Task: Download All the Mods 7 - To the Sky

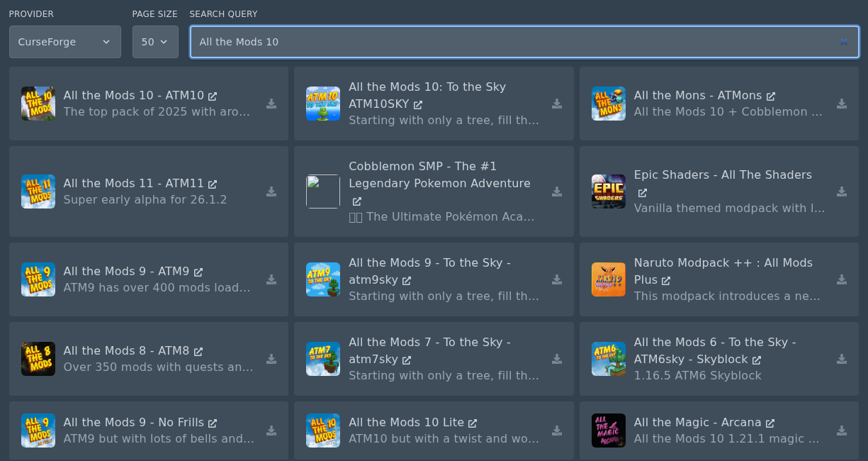Action: tap(557, 359)
